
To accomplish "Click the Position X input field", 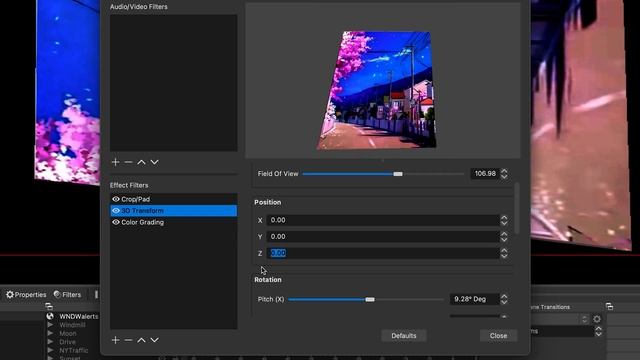I will point(383,220).
